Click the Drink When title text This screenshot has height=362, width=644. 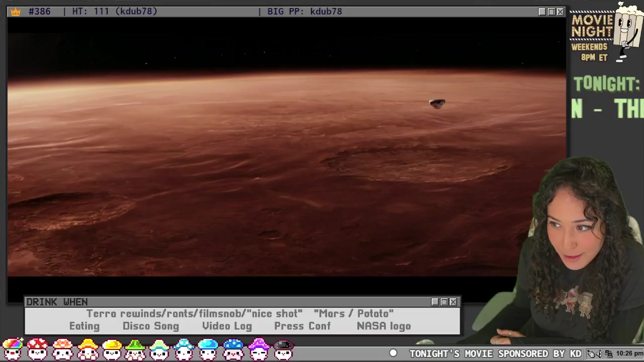click(x=57, y=302)
